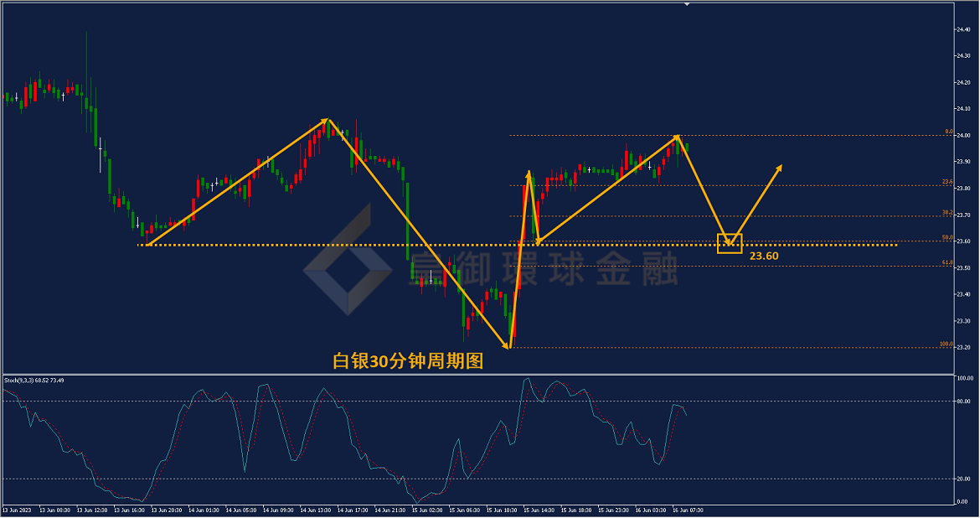
Task: Click the 14 Jun 09:30 time label
Action: click(x=278, y=510)
